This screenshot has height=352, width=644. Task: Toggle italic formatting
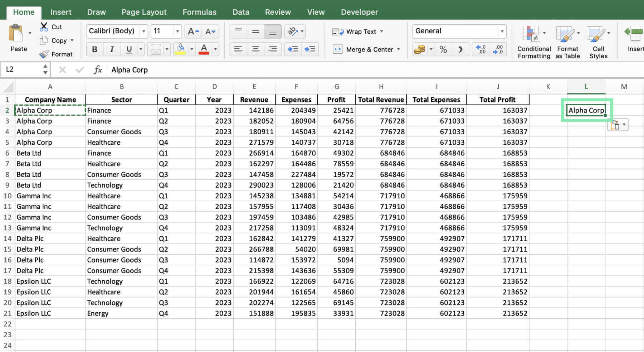[112, 49]
